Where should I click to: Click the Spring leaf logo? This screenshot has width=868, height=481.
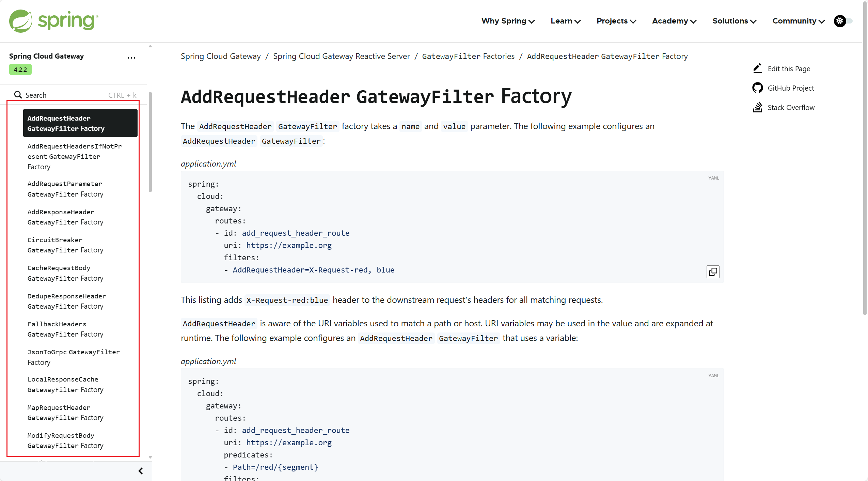[x=20, y=21]
